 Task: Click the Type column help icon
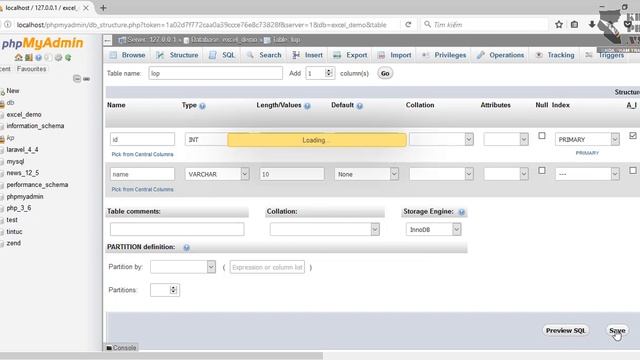click(x=202, y=106)
